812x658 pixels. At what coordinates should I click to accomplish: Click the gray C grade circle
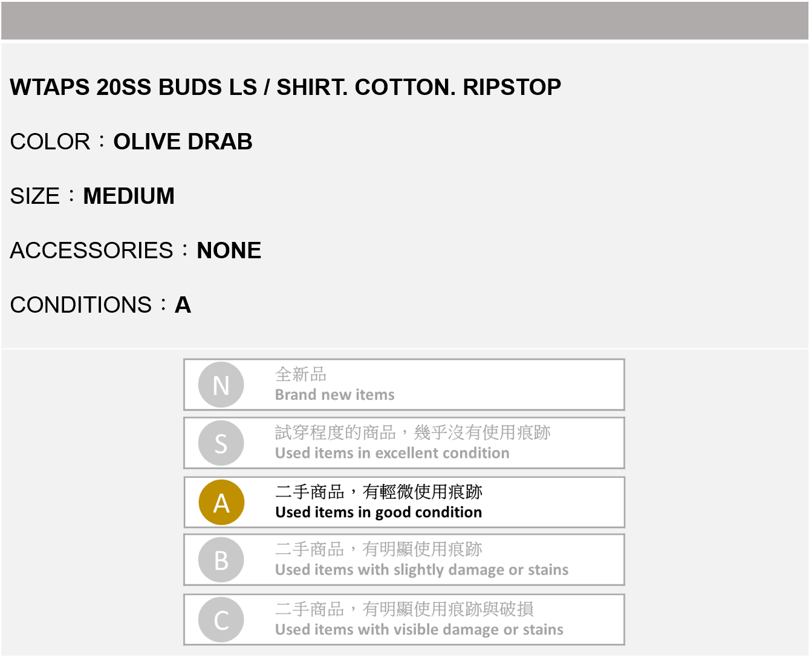click(x=221, y=620)
